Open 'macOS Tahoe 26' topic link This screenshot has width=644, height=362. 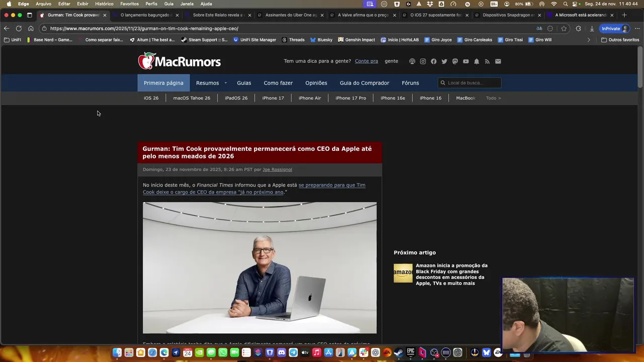[x=192, y=98]
